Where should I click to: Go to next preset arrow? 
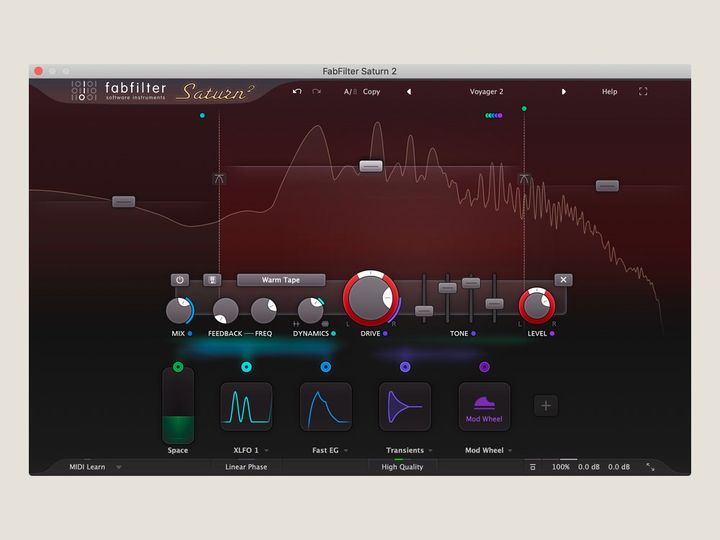pos(563,91)
